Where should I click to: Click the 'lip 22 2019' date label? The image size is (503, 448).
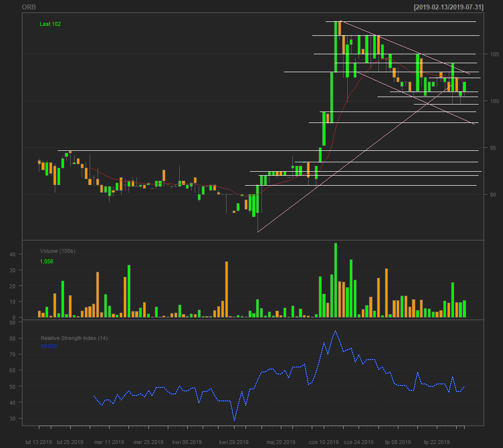pyautogui.click(x=437, y=442)
